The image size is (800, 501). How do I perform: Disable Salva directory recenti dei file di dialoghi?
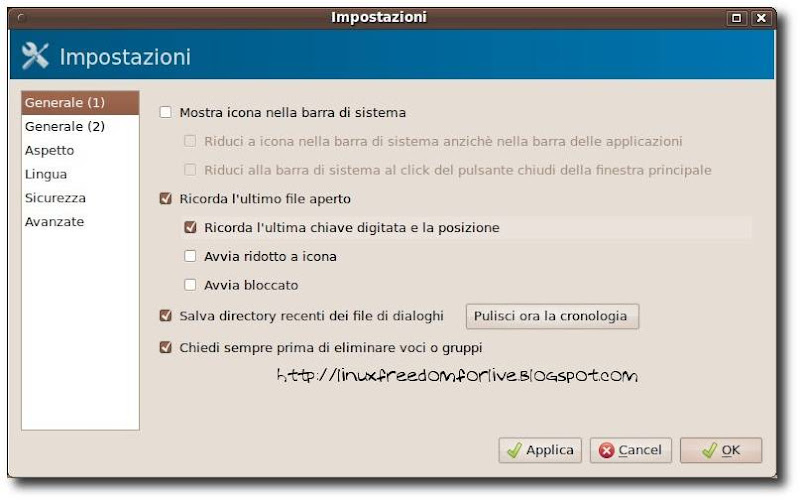click(x=166, y=316)
